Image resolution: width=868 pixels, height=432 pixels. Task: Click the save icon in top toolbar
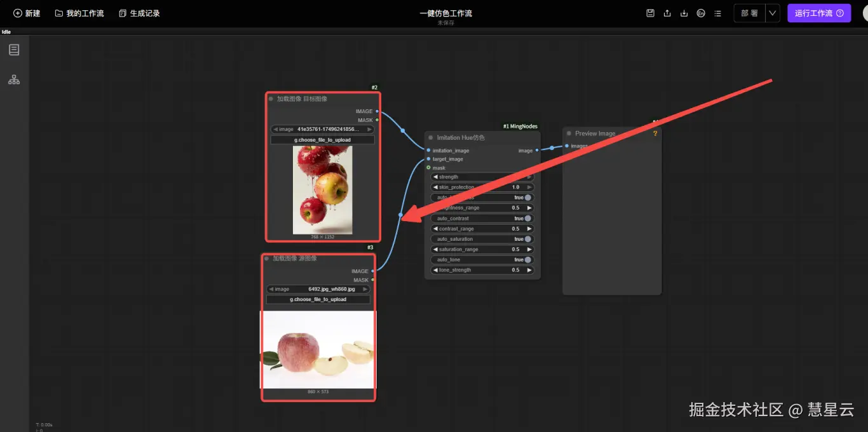[x=651, y=13]
